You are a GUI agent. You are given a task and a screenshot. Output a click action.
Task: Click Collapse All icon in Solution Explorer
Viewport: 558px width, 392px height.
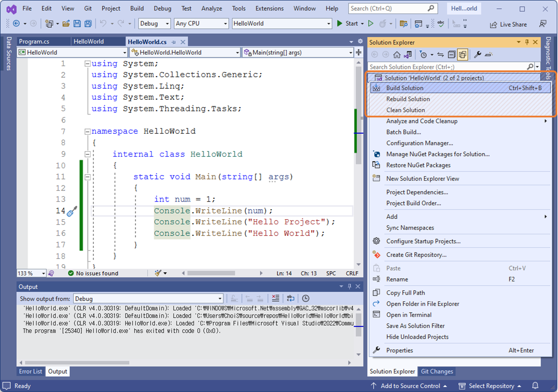(452, 55)
